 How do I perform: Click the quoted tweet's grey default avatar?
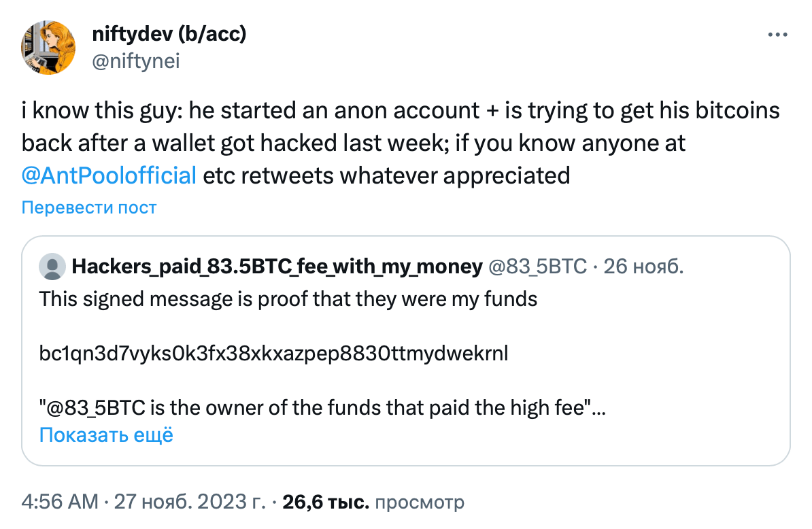[x=52, y=267]
